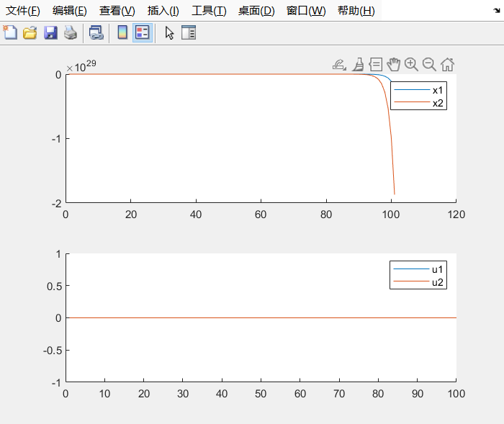
Task: Enable the Pan hand tool on the axes
Action: click(x=393, y=64)
